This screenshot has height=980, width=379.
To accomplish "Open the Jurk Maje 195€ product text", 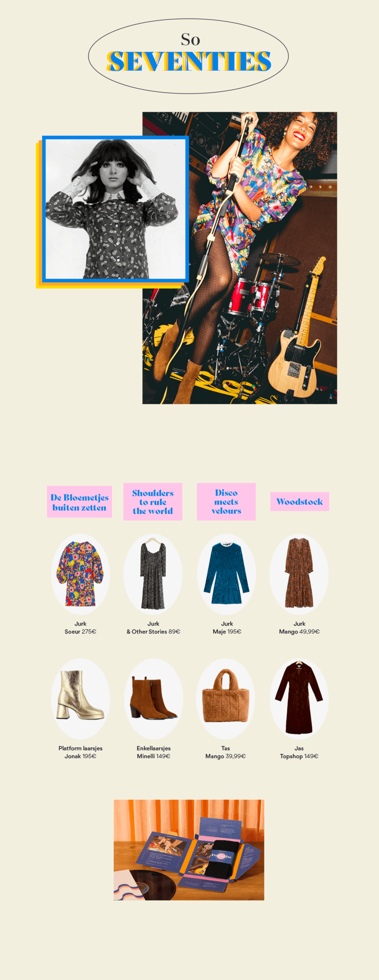I will pyautogui.click(x=227, y=628).
